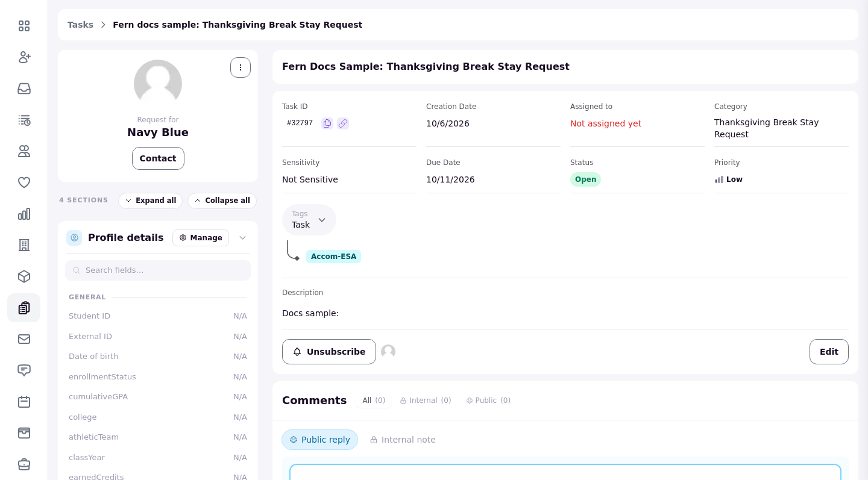This screenshot has width=868, height=480.
Task: Click into the comment reply text box
Action: 565,472
